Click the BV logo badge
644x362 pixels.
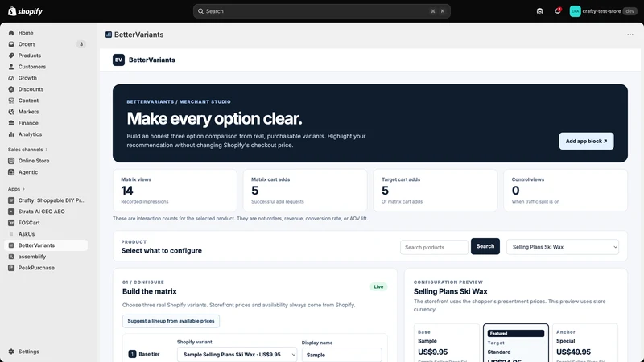[x=118, y=60]
